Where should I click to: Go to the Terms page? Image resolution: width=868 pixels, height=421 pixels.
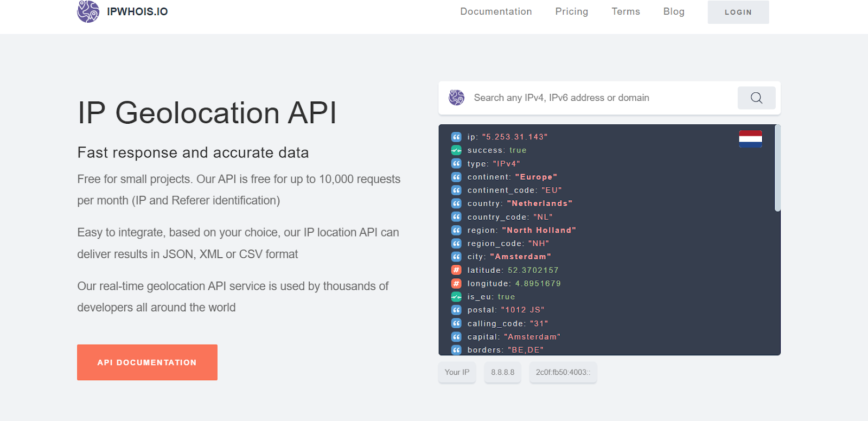(626, 11)
